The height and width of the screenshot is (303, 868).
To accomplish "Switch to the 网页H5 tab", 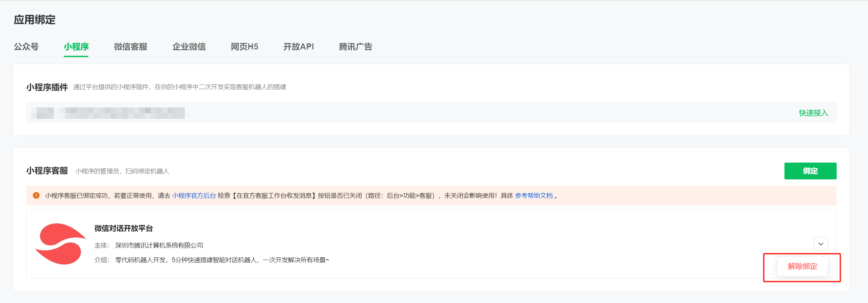I will click(245, 47).
